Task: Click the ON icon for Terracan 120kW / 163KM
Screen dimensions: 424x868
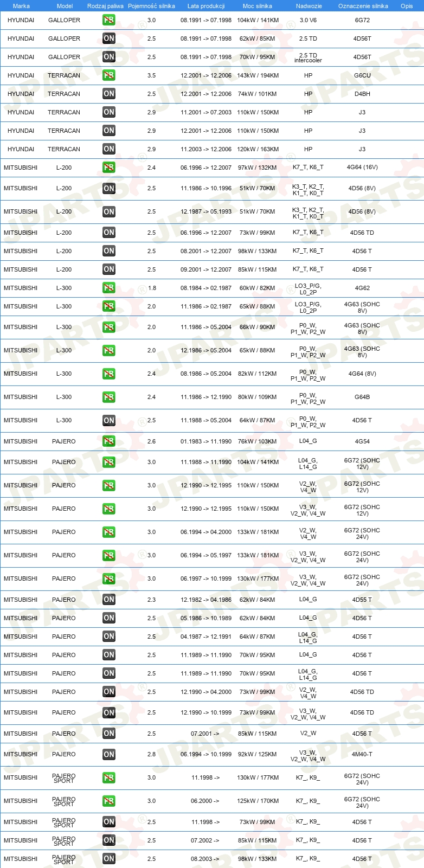Action: tap(109, 149)
